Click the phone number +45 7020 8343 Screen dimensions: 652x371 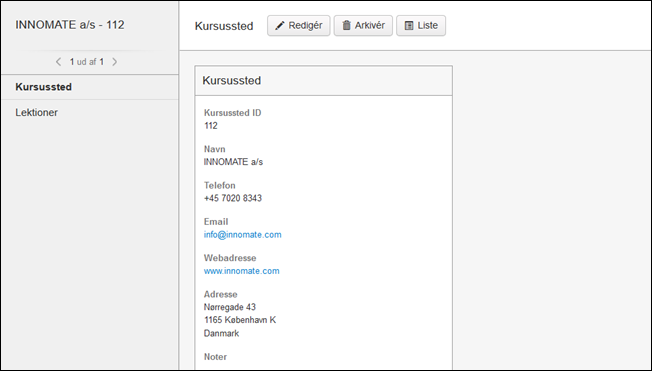point(233,198)
